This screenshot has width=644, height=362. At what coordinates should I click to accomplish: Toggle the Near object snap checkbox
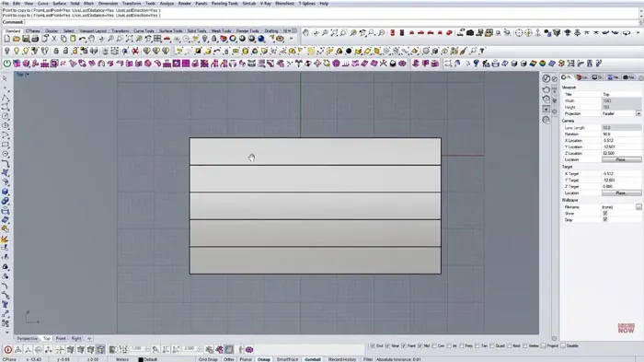pyautogui.click(x=387, y=346)
